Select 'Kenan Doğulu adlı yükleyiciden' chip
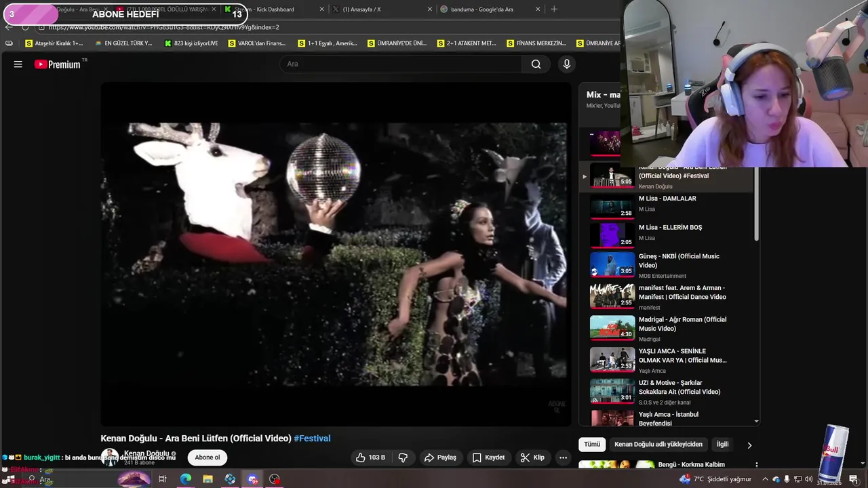The height and width of the screenshot is (488, 868). point(658,445)
